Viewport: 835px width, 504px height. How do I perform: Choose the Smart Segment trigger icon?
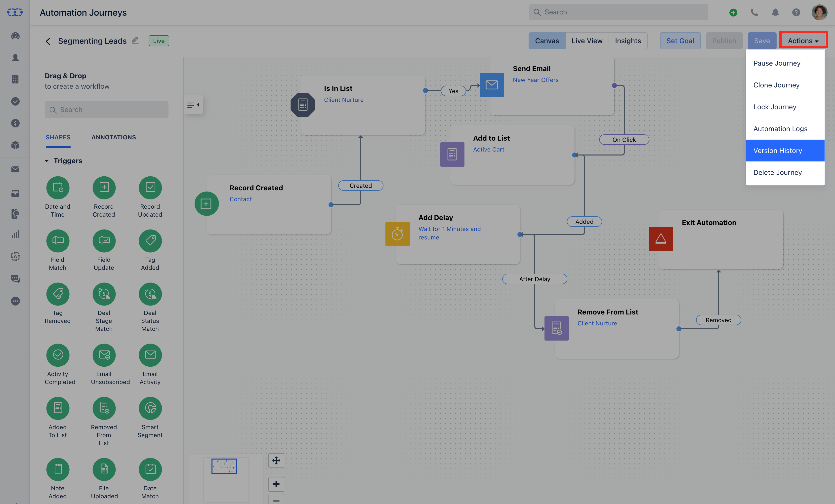click(150, 408)
